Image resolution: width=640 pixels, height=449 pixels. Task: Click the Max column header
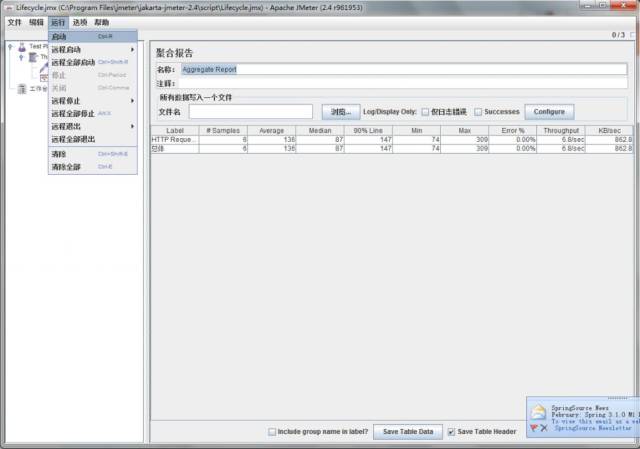click(x=464, y=131)
